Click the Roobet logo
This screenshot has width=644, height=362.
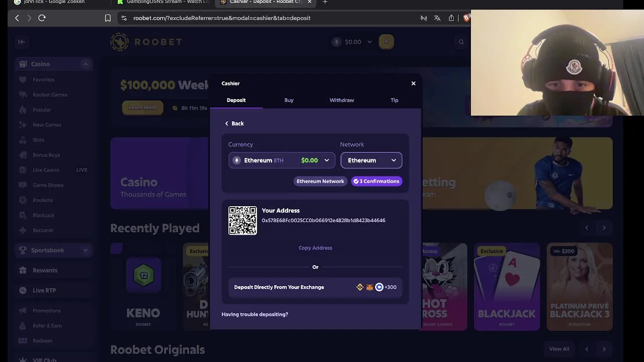(x=146, y=42)
